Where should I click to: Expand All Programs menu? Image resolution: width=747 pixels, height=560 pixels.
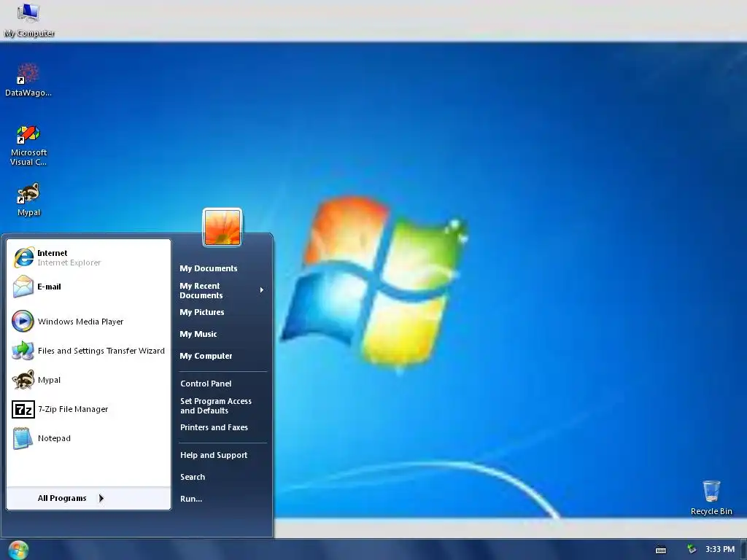[88, 498]
